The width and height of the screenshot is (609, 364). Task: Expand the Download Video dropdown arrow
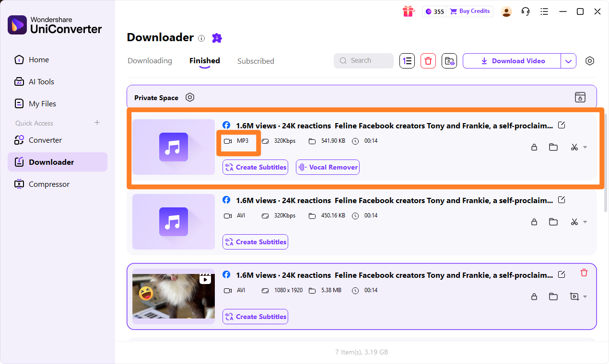point(568,61)
